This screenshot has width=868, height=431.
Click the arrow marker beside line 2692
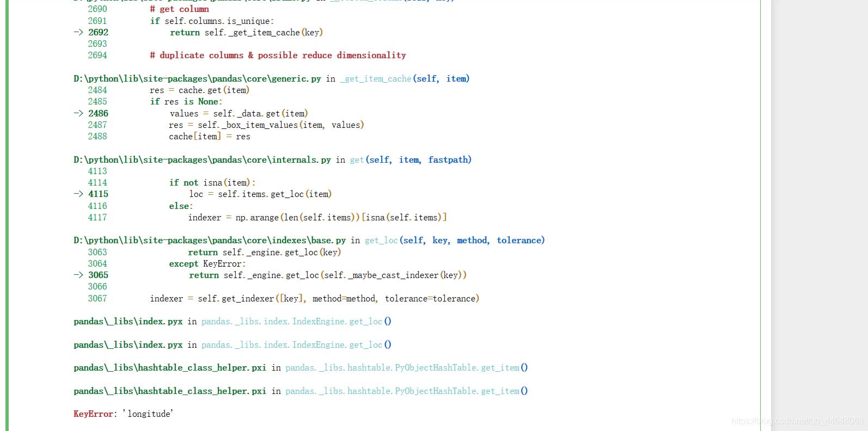(78, 33)
